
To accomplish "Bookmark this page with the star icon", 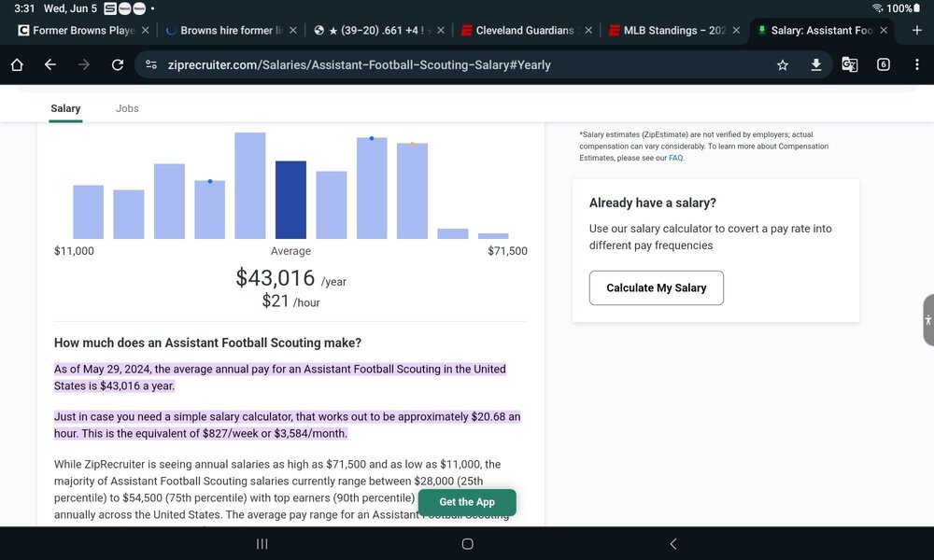I will (x=783, y=65).
